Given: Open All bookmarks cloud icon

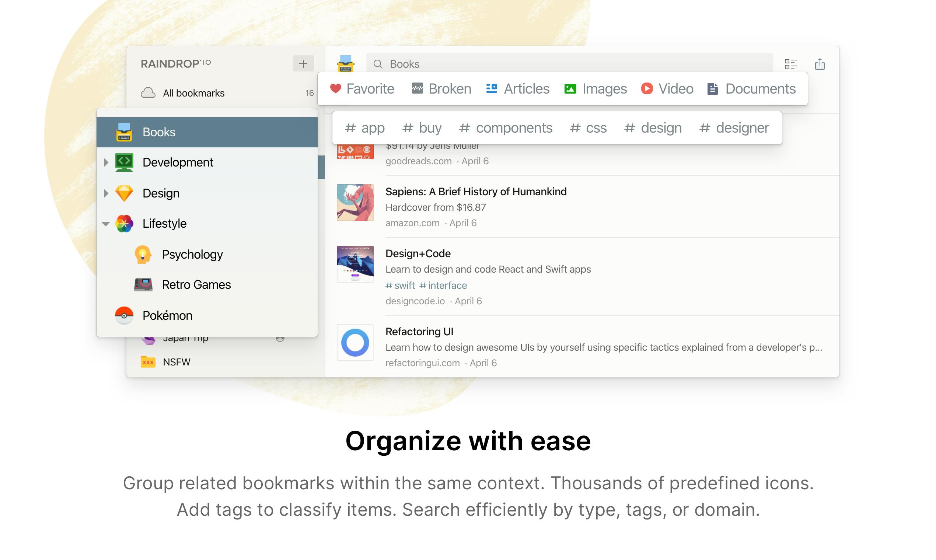Looking at the screenshot, I should coord(148,93).
